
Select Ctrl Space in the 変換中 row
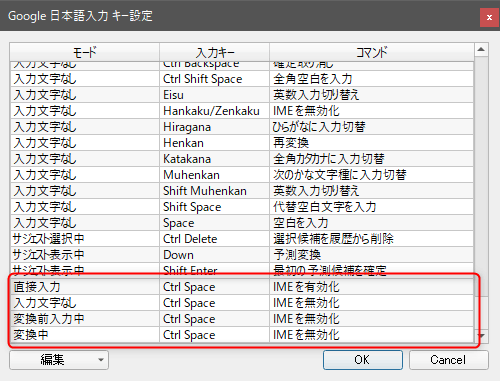[x=214, y=335]
